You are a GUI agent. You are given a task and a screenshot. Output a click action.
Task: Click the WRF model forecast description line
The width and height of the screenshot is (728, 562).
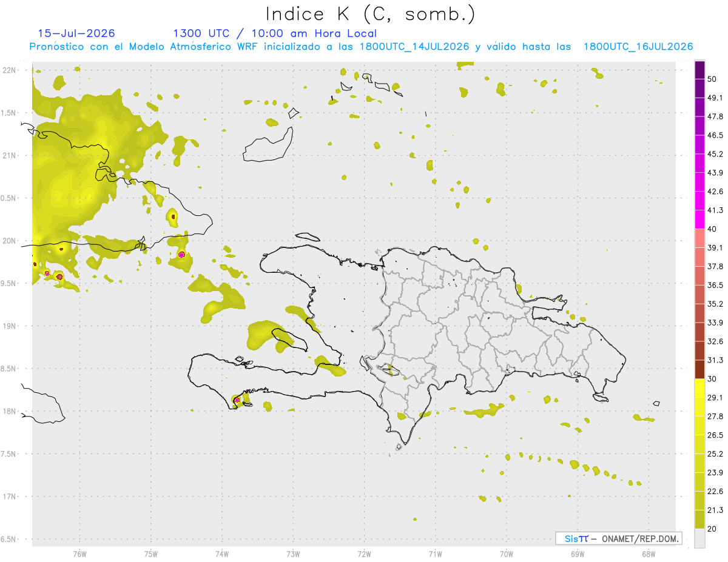pyautogui.click(x=362, y=47)
